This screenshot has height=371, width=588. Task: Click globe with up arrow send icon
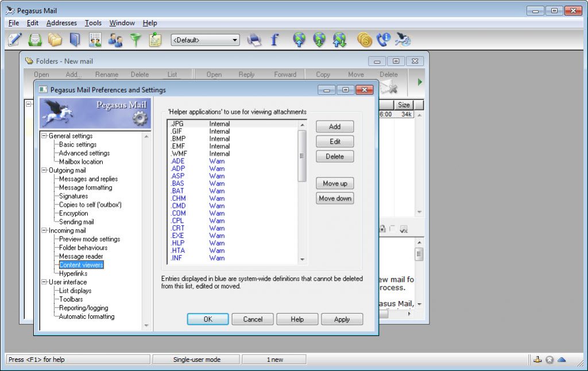[x=299, y=40]
